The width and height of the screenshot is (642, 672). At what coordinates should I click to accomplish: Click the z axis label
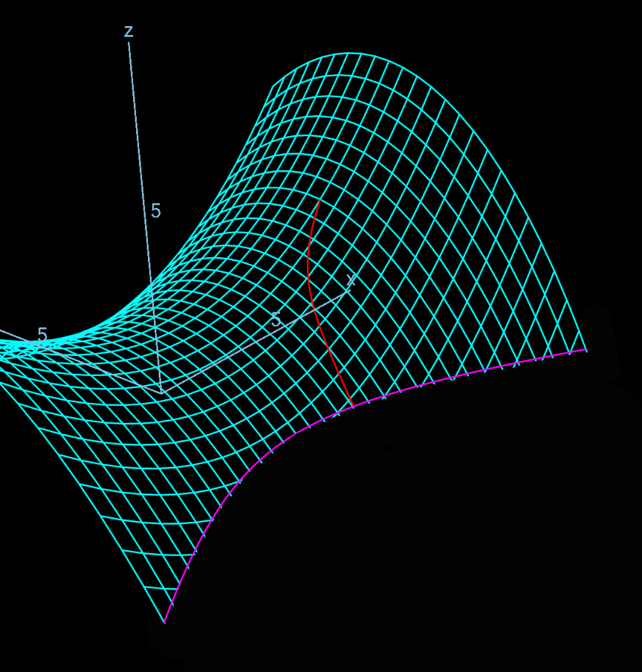tap(129, 32)
